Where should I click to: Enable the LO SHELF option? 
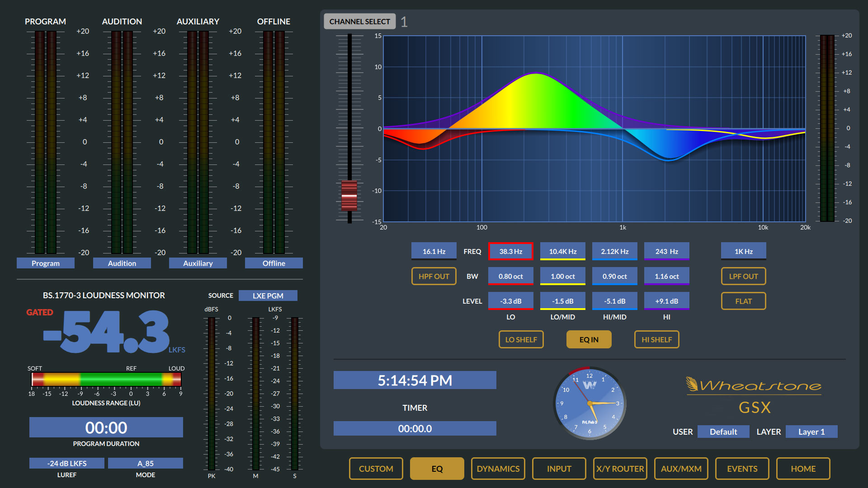click(x=521, y=339)
